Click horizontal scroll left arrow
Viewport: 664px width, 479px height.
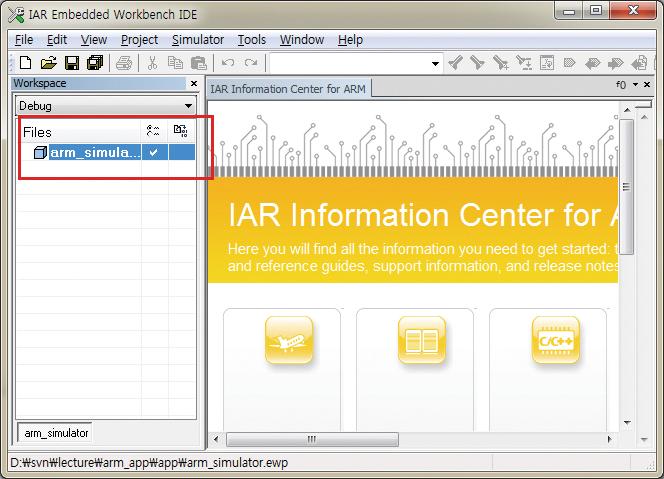[x=216, y=439]
